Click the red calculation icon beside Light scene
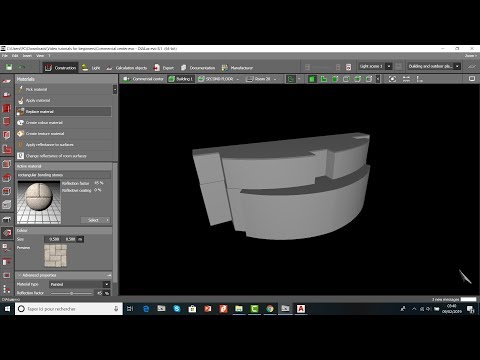The width and height of the screenshot is (480, 360). [x=348, y=67]
